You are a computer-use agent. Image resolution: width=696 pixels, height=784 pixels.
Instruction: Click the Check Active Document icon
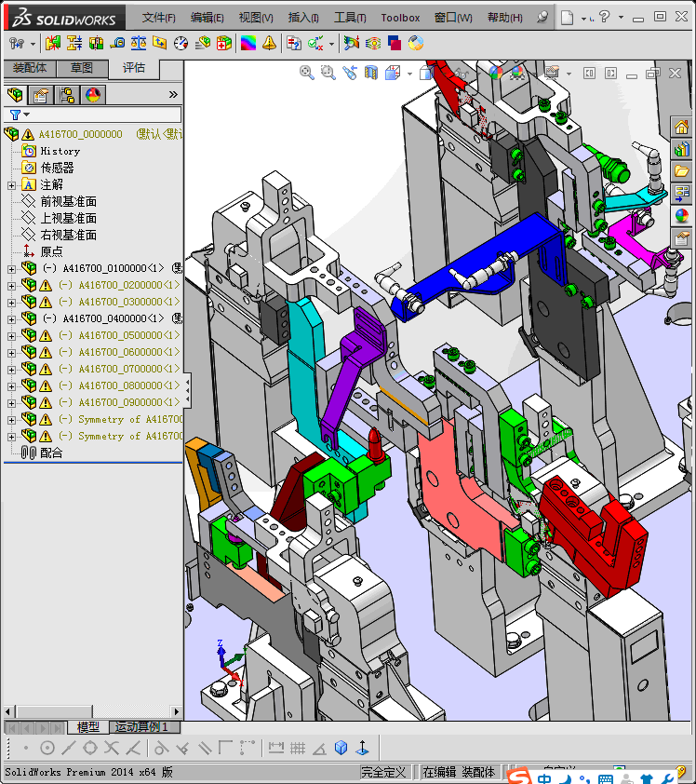click(x=315, y=44)
